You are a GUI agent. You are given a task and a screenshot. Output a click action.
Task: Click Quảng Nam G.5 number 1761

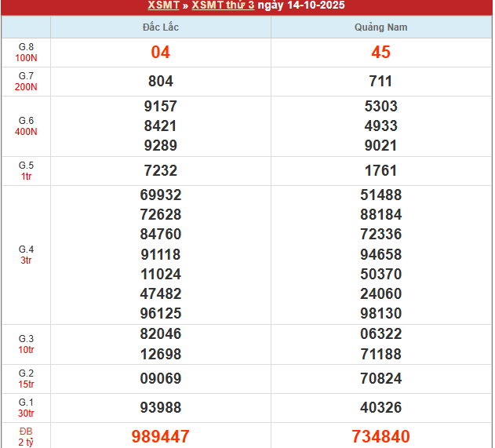(x=380, y=170)
